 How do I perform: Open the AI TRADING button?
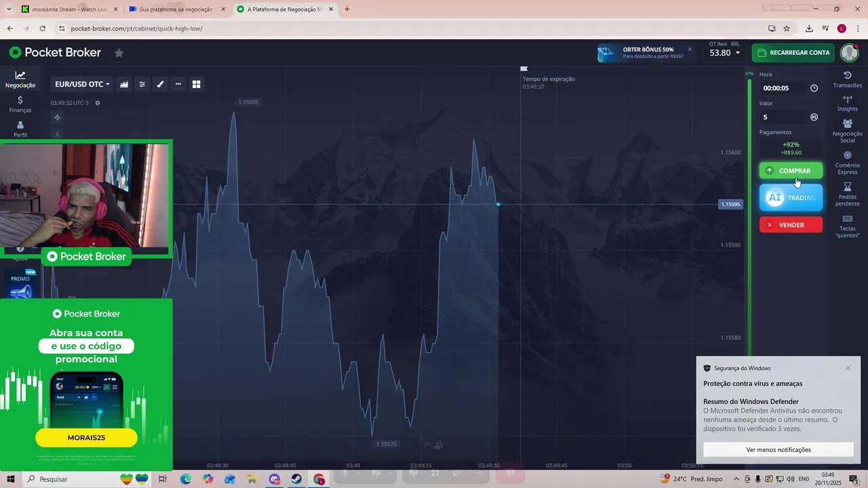(x=791, y=198)
